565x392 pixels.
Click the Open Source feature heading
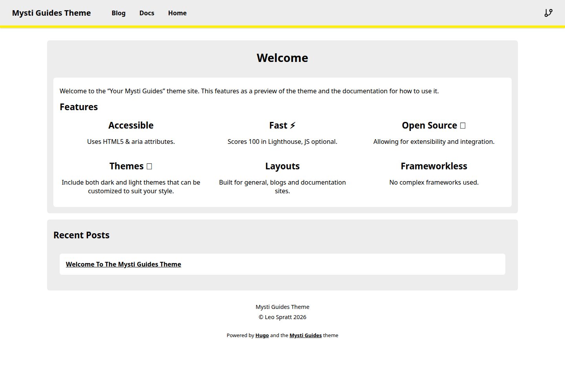[x=434, y=125]
